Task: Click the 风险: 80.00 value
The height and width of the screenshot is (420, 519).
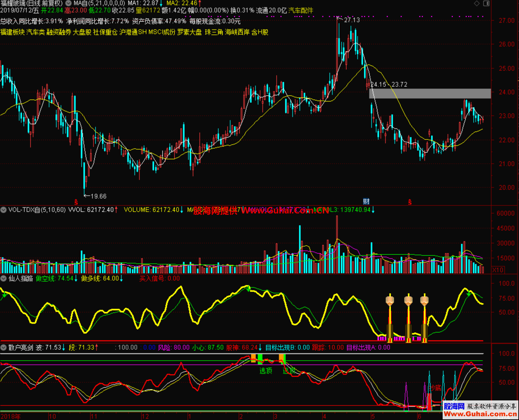Action: (174, 347)
